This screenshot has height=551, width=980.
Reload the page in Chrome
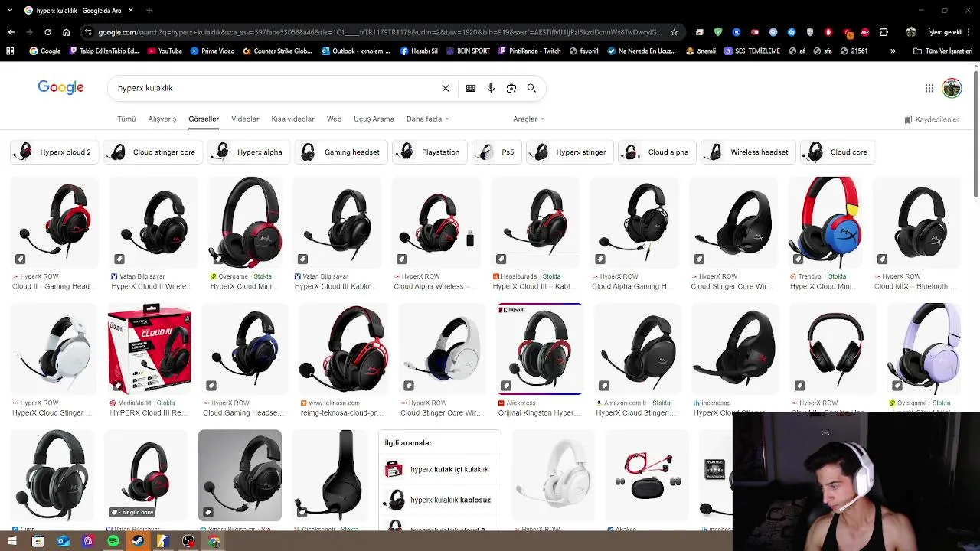tap(47, 32)
